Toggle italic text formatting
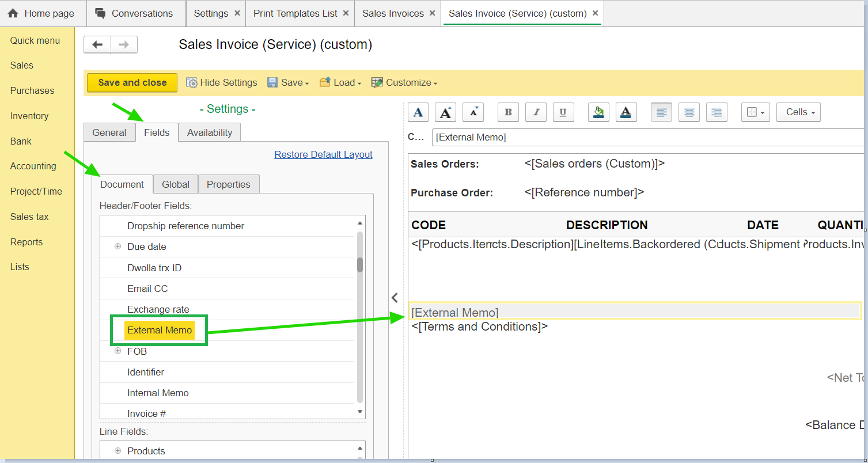The height and width of the screenshot is (463, 868). coord(536,112)
